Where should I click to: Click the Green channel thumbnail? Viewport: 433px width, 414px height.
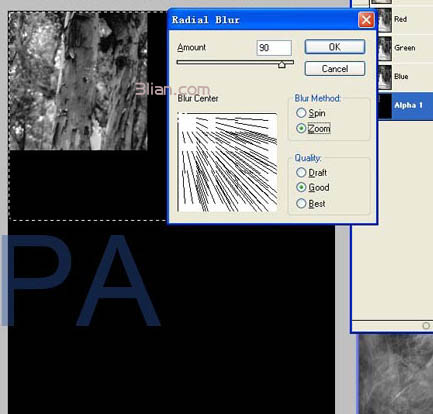(384, 48)
